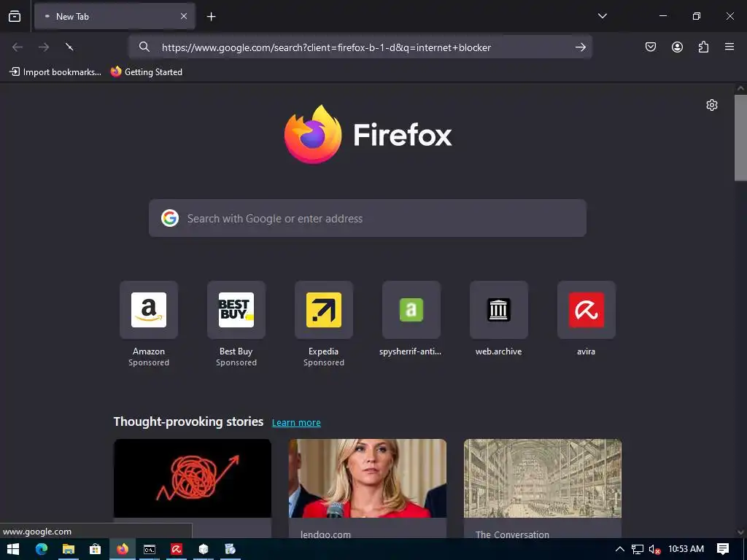Open the lendgo.com story card
Image resolution: width=747 pixels, height=560 pixels.
coord(368,488)
